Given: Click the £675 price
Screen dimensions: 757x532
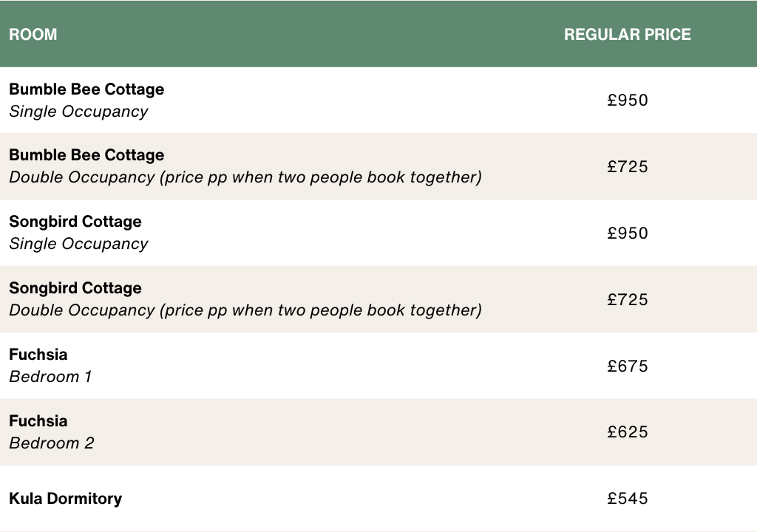Looking at the screenshot, I should coord(627,366).
